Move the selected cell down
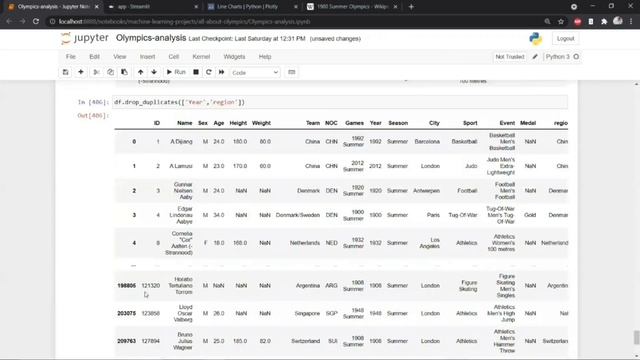The width and height of the screenshot is (640, 360). (x=154, y=72)
